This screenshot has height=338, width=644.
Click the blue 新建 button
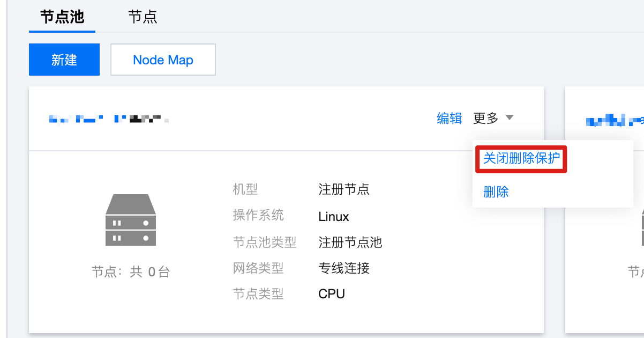pyautogui.click(x=64, y=60)
